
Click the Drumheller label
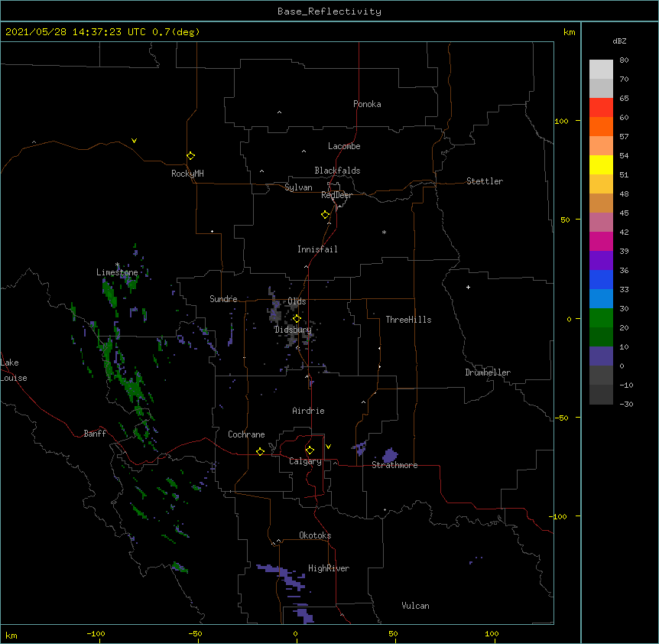pyautogui.click(x=488, y=372)
